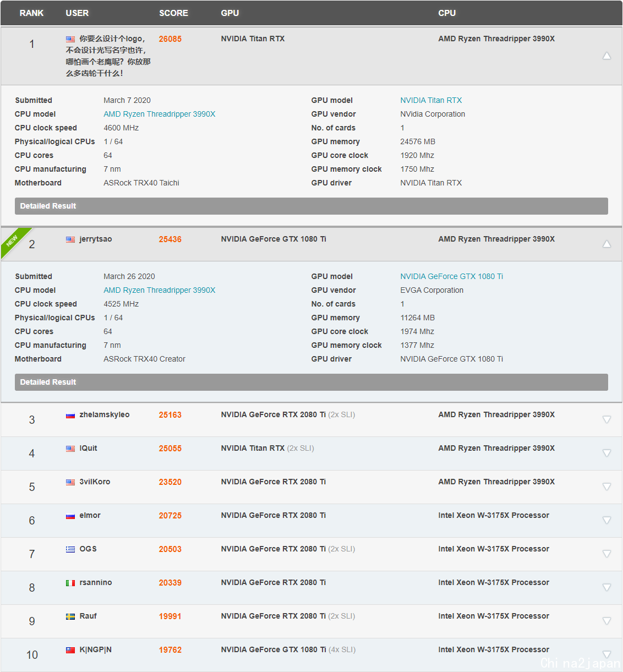Sort by SCORE column header
The image size is (623, 672).
pyautogui.click(x=173, y=13)
